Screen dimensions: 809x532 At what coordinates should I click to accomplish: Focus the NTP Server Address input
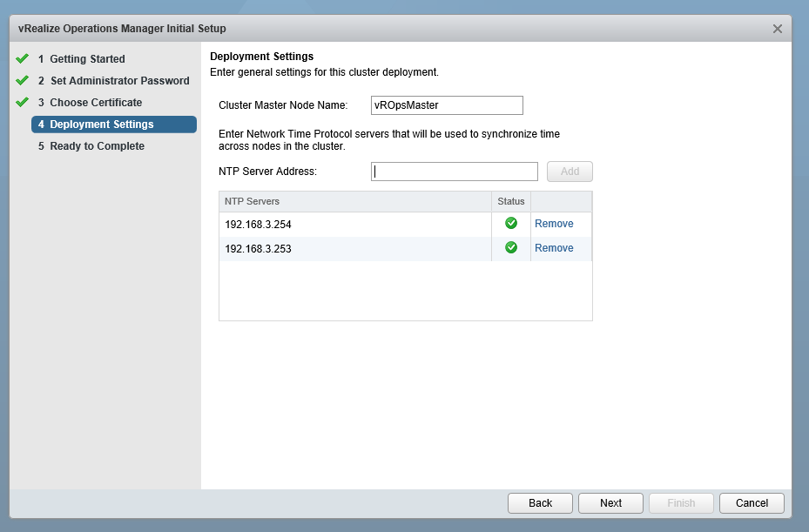[x=454, y=172]
